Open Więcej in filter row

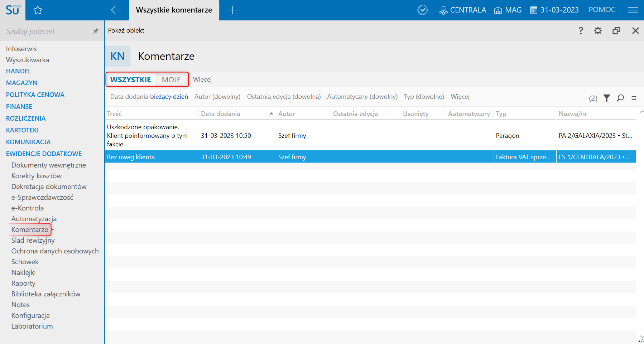pyautogui.click(x=460, y=97)
